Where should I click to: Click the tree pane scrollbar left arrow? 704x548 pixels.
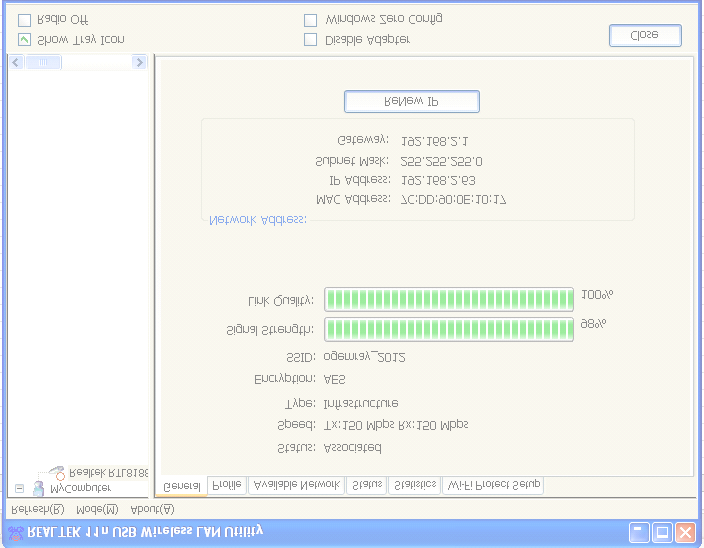[17, 62]
